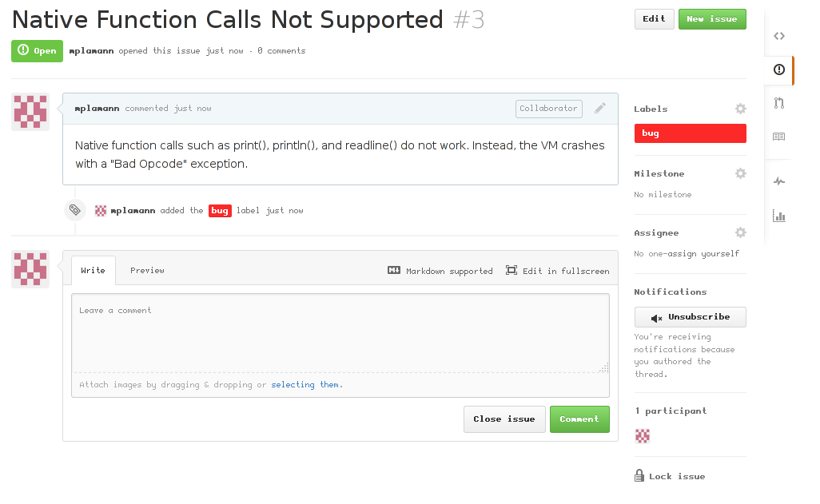Open the Milestone gear menu
The height and width of the screenshot is (504, 820).
[x=741, y=173]
